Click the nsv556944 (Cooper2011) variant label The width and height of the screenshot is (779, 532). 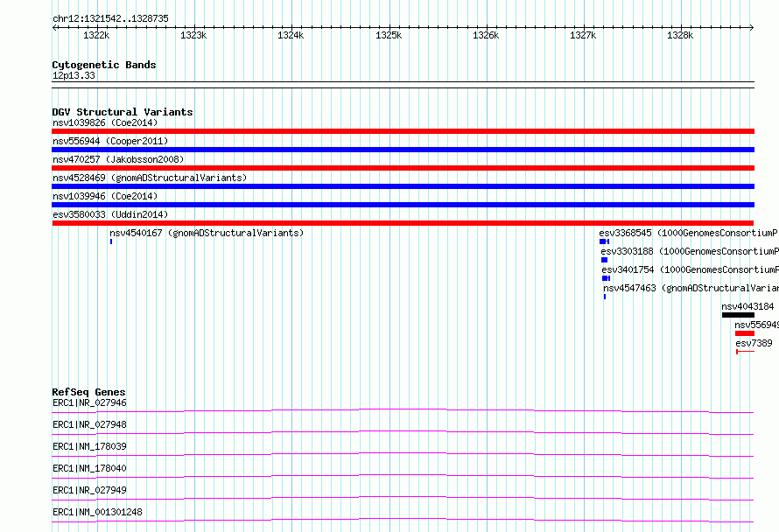pos(110,141)
